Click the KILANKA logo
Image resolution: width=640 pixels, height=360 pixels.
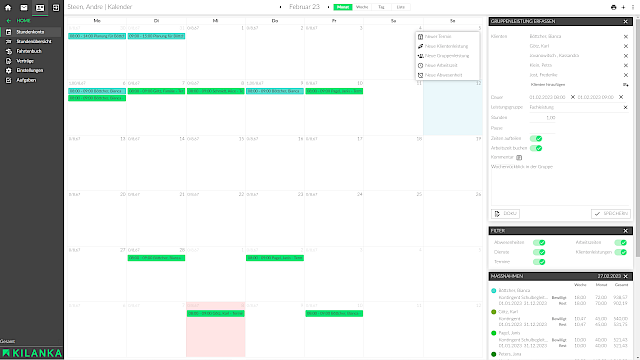click(x=32, y=353)
